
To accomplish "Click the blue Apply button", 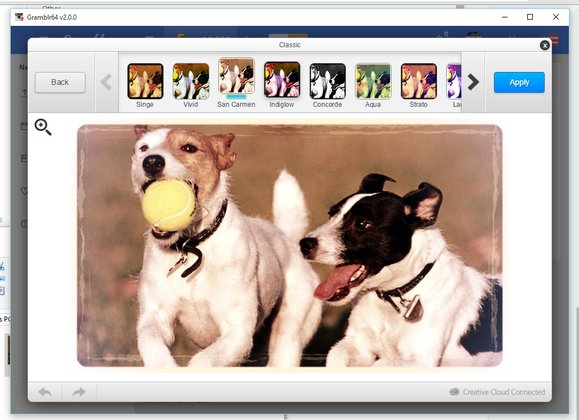I will [519, 82].
